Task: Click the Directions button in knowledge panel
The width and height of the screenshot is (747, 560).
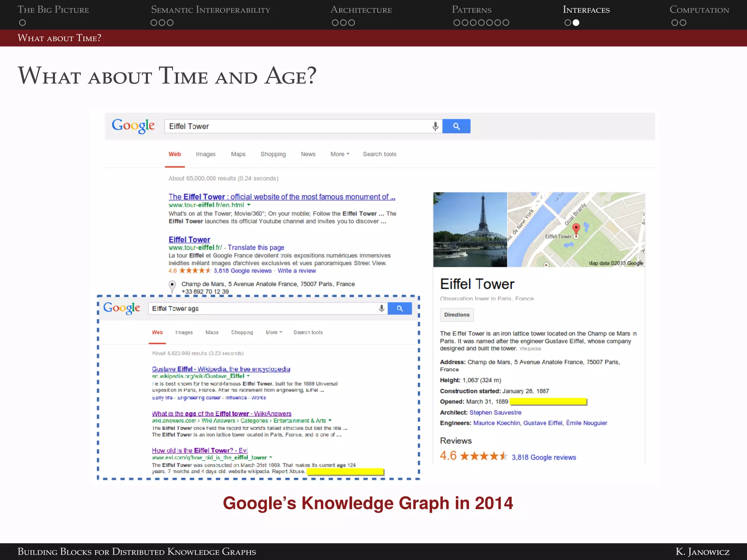Action: (x=457, y=315)
